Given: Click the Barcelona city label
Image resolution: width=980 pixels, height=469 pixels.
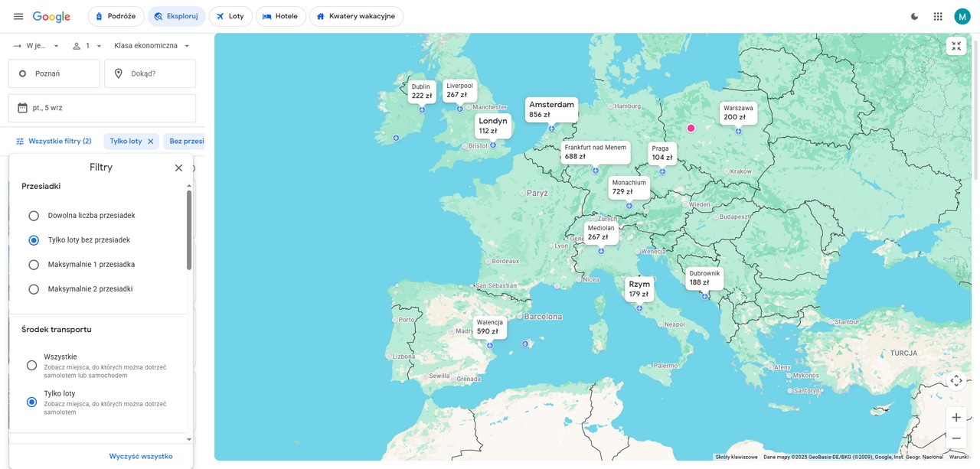Looking at the screenshot, I should coord(543,317).
